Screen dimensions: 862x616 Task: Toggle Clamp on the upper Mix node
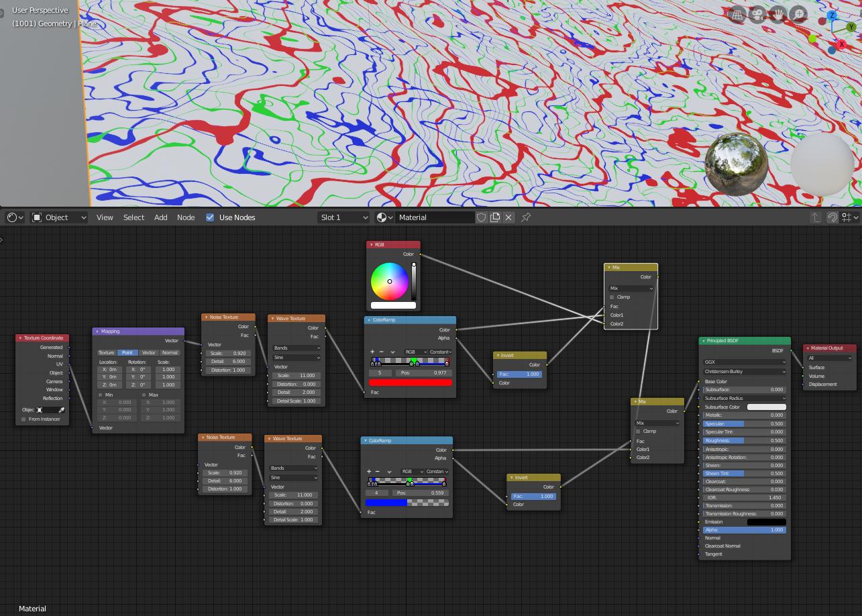(612, 297)
